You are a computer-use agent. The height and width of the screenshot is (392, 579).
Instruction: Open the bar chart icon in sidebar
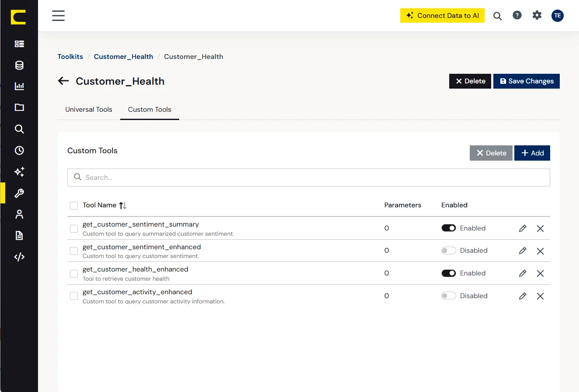[x=19, y=86]
